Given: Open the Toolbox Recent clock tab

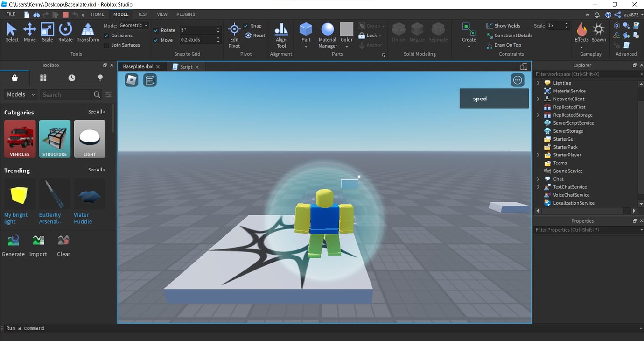Looking at the screenshot, I should [72, 78].
